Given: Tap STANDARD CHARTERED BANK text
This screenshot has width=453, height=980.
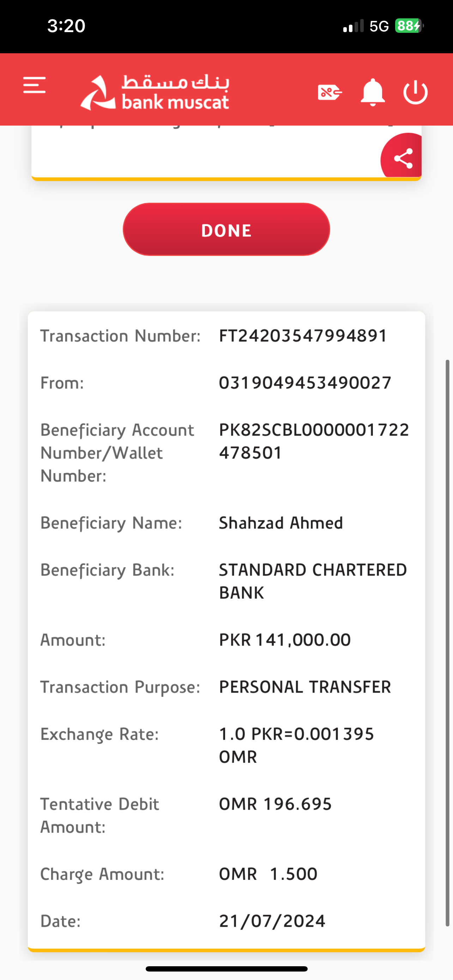Looking at the screenshot, I should click(313, 581).
